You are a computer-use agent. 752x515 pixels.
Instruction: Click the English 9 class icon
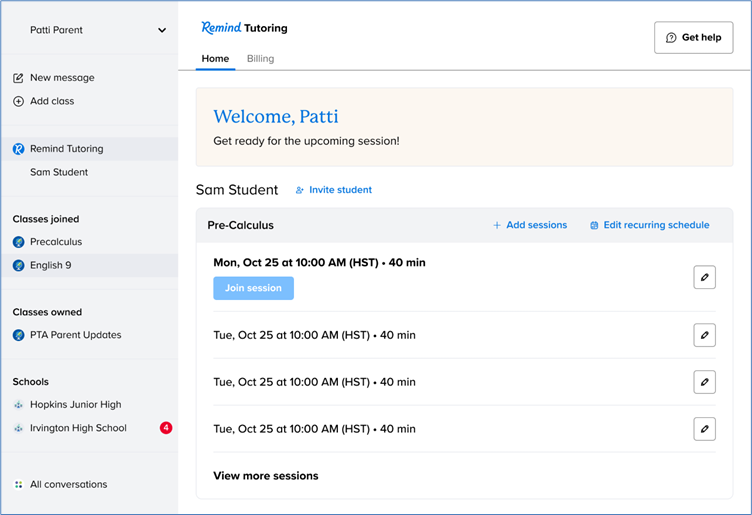(18, 265)
